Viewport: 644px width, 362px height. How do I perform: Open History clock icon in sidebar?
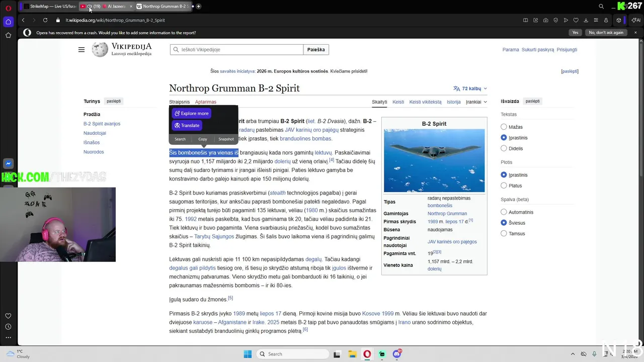click(8, 327)
